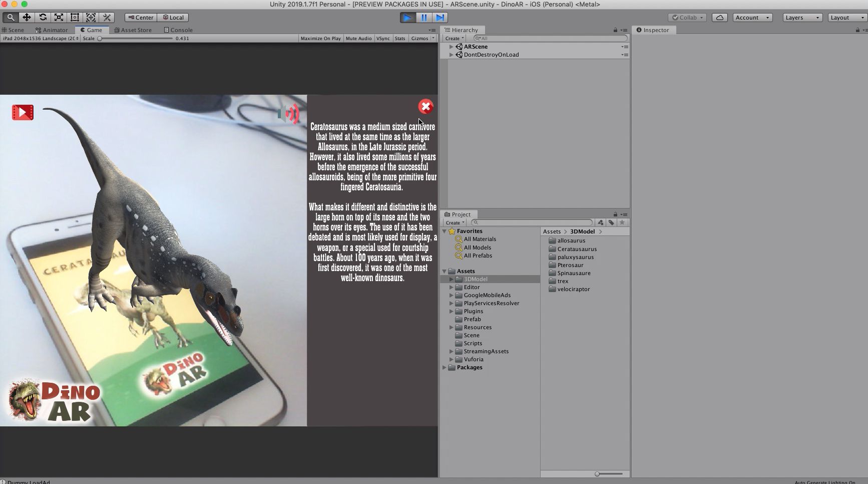Viewport: 868px width, 484px height.
Task: Toggle the dinosaur audio speaker icon
Action: pyautogui.click(x=288, y=114)
